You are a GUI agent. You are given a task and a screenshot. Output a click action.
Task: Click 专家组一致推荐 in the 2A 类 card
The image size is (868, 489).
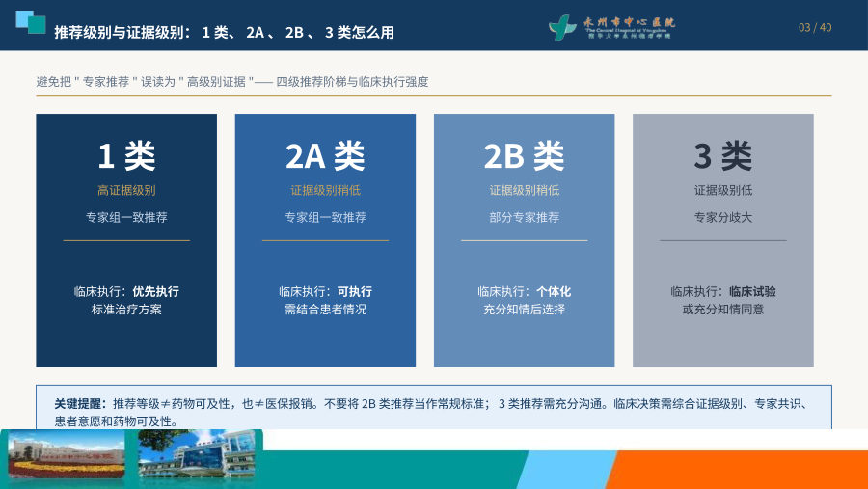coord(326,217)
